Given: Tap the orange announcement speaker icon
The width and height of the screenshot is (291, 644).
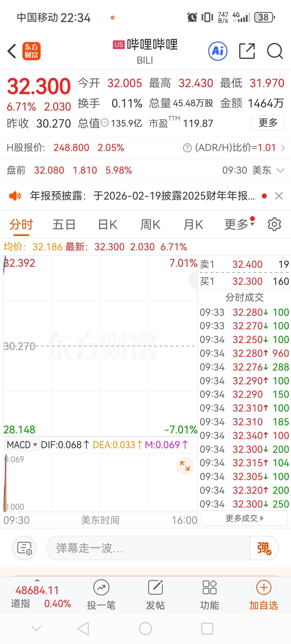Looking at the screenshot, I should (x=15, y=196).
